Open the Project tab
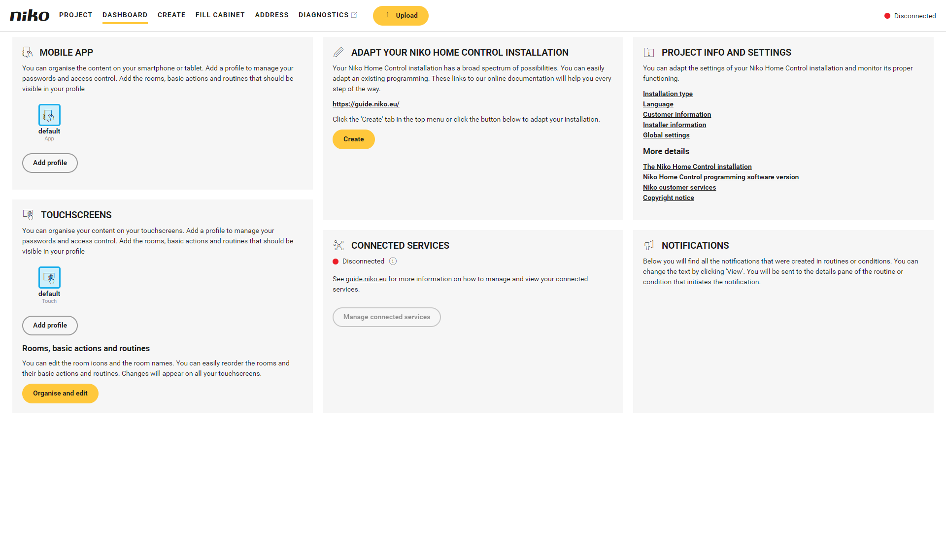The height and width of the screenshot is (560, 946). 76,15
